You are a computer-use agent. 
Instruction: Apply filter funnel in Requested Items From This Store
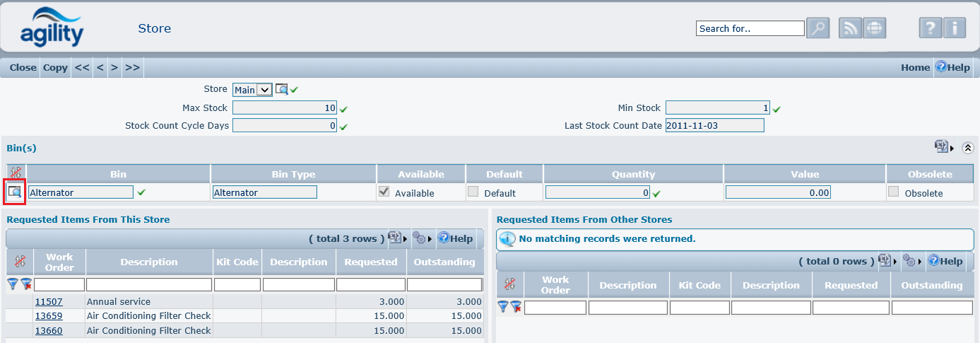pyautogui.click(x=13, y=284)
